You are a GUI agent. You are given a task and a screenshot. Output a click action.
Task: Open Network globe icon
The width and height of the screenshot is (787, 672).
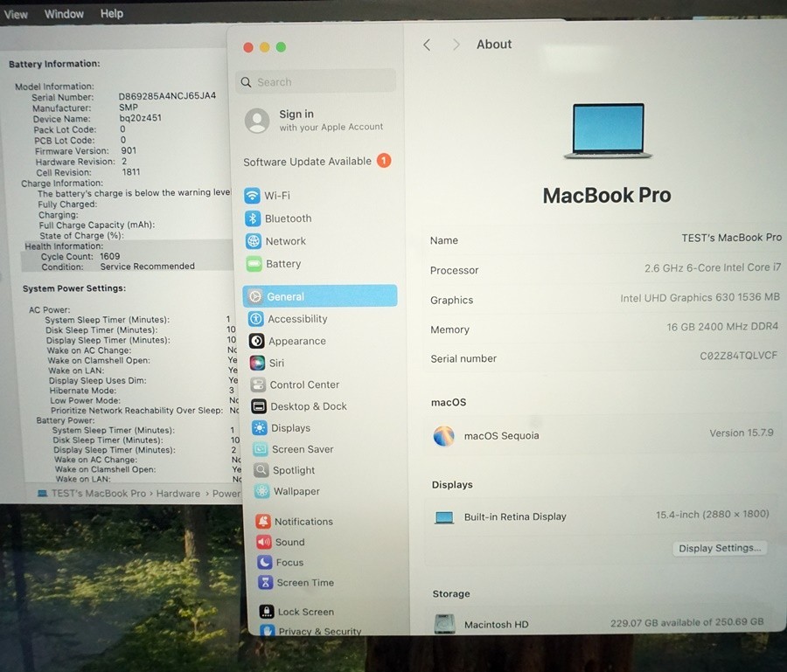254,241
